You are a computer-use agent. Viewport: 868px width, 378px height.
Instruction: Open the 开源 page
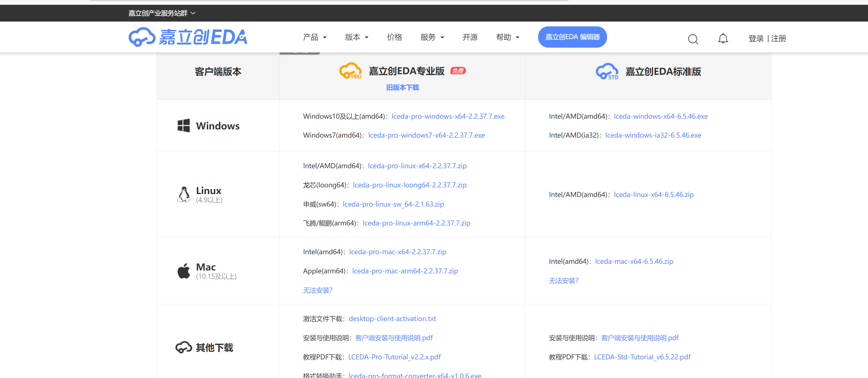470,37
